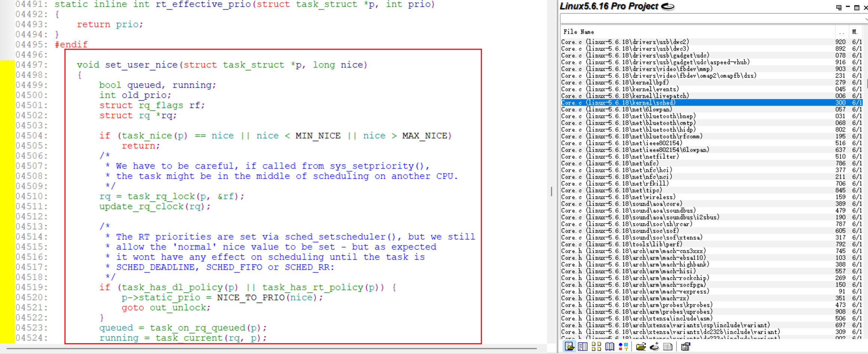868x354 pixels.
Task: Click the code editor horizontal scrollbar
Action: [x=271, y=348]
